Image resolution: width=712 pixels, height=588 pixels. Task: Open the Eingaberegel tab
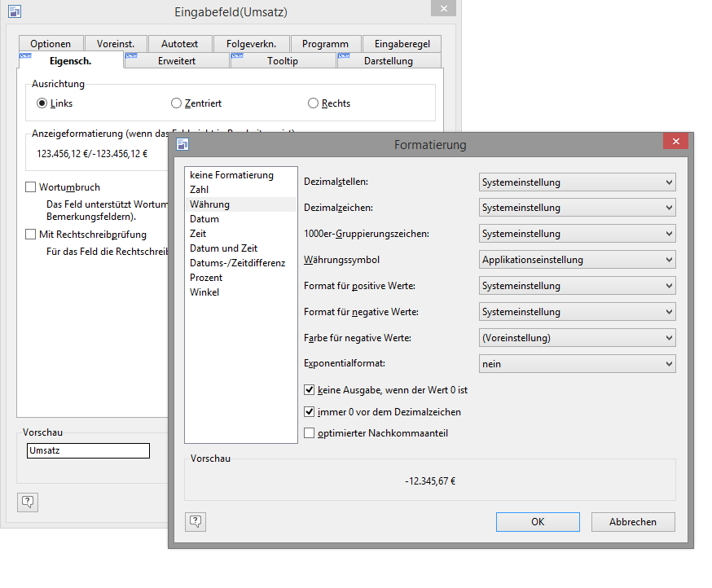click(402, 44)
